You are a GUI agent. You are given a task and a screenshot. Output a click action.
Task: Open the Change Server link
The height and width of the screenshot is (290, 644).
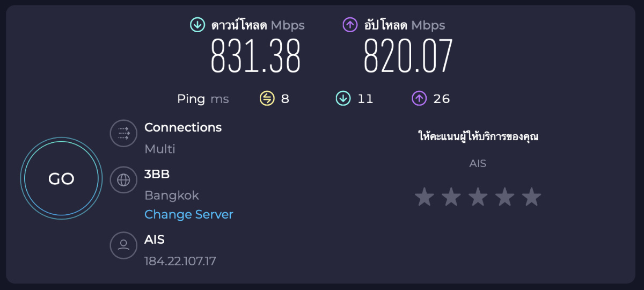tap(189, 214)
